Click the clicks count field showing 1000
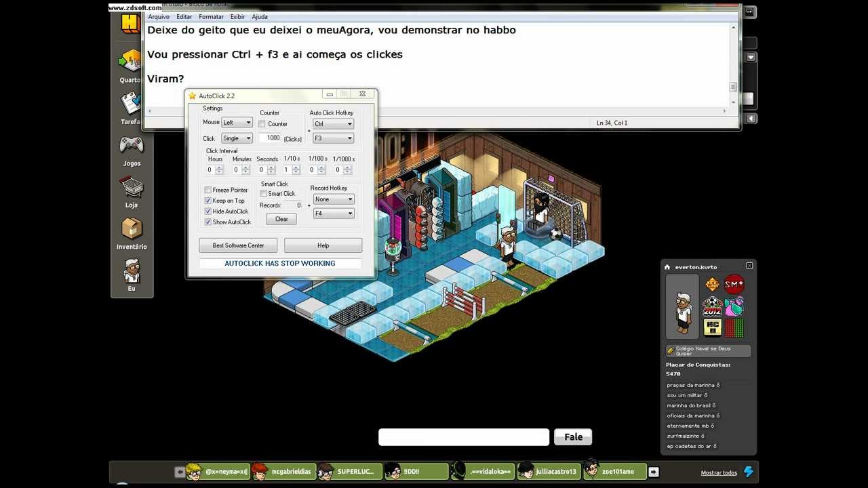The image size is (868, 488). 271,138
